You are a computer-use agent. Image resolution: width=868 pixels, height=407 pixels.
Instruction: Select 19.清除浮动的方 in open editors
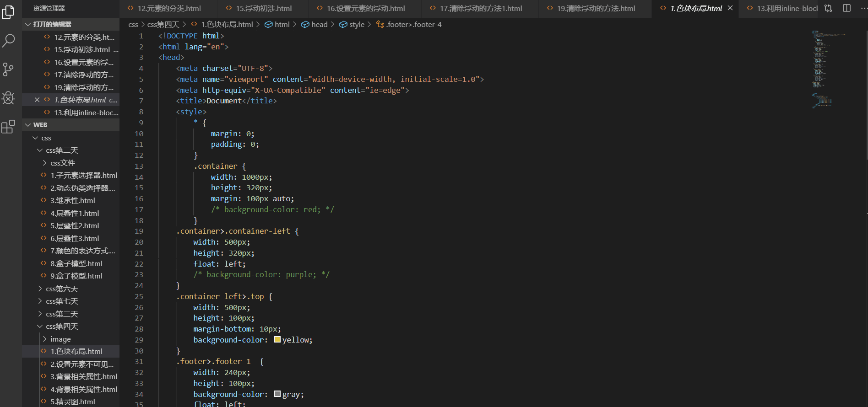tap(71, 87)
